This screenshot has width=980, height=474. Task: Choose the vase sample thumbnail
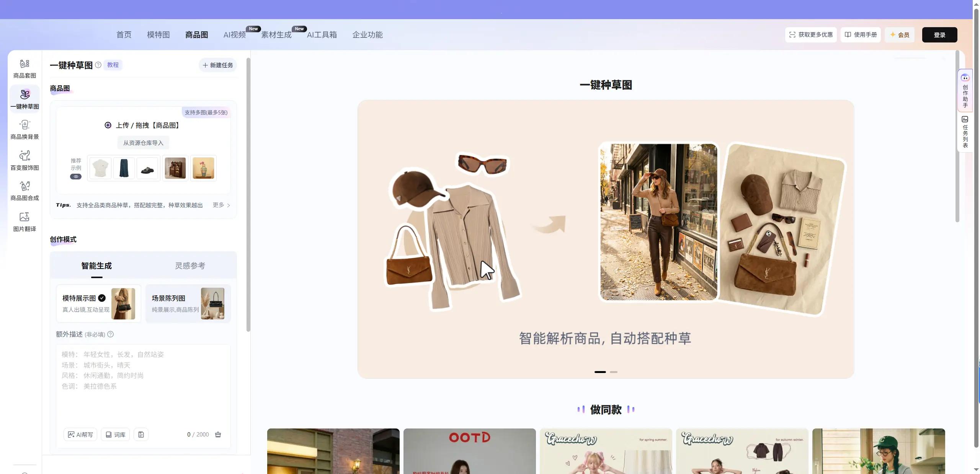point(203,168)
